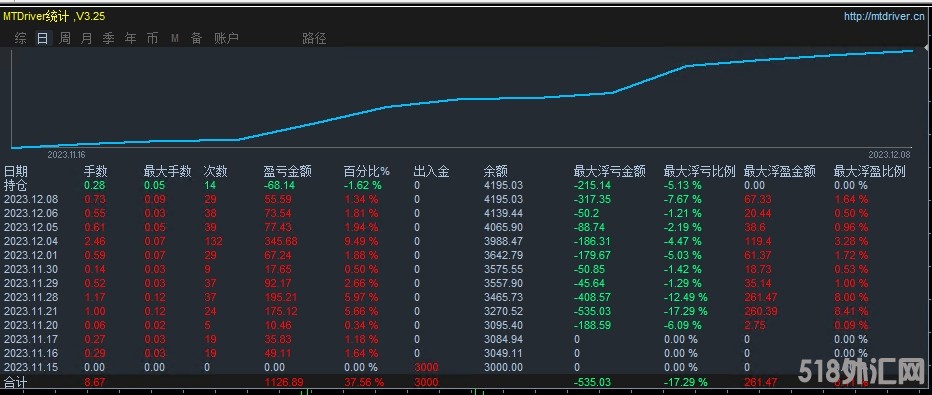Open the 周 weekly tab

point(65,39)
